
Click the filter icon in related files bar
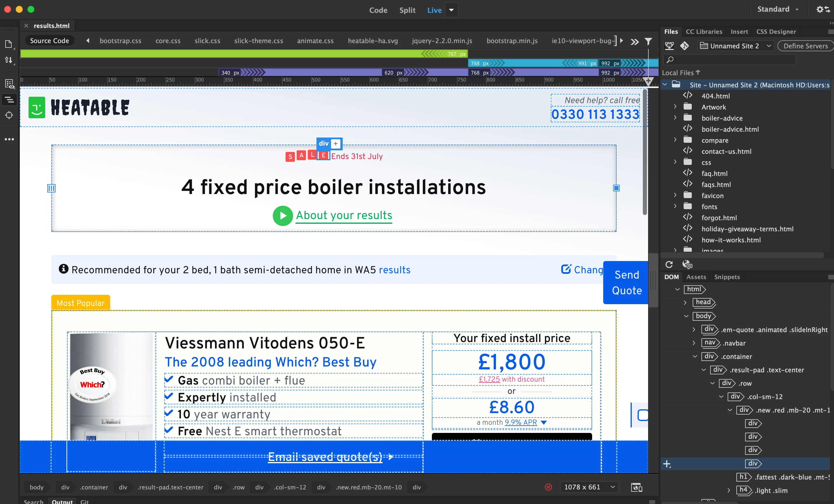tap(648, 41)
